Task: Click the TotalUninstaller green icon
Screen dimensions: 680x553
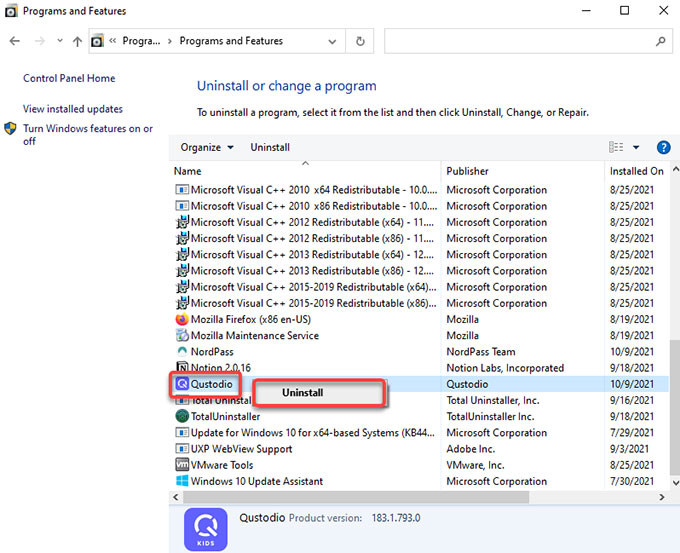Action: [182, 416]
